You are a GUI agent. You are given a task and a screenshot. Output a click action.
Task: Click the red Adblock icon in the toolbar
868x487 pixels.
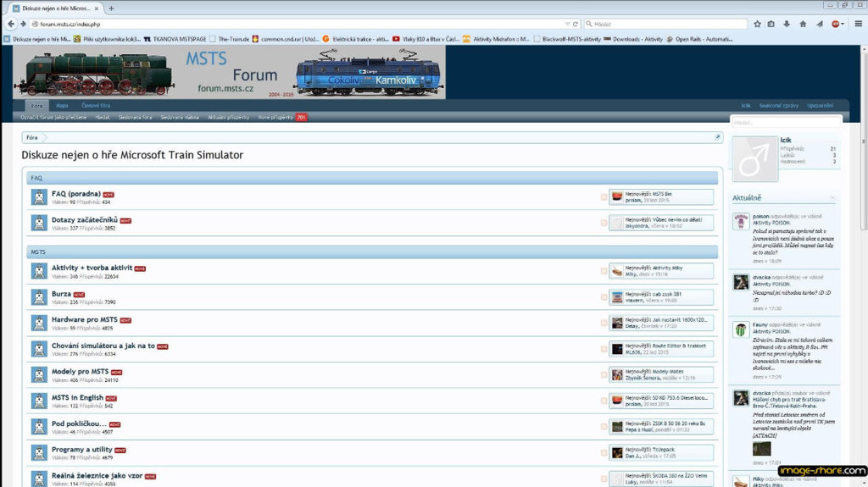(x=835, y=24)
